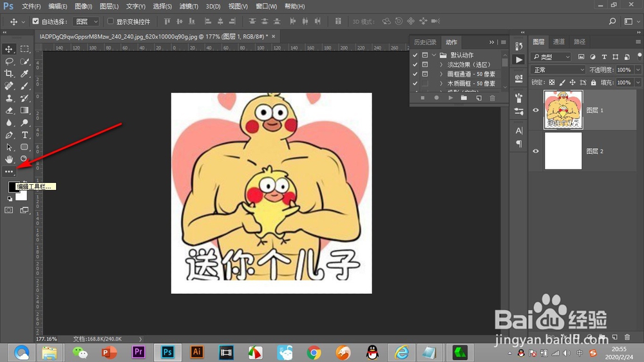Viewport: 644px width, 362px height.
Task: Select the Rectangular Marquee tool
Action: (x=24, y=49)
